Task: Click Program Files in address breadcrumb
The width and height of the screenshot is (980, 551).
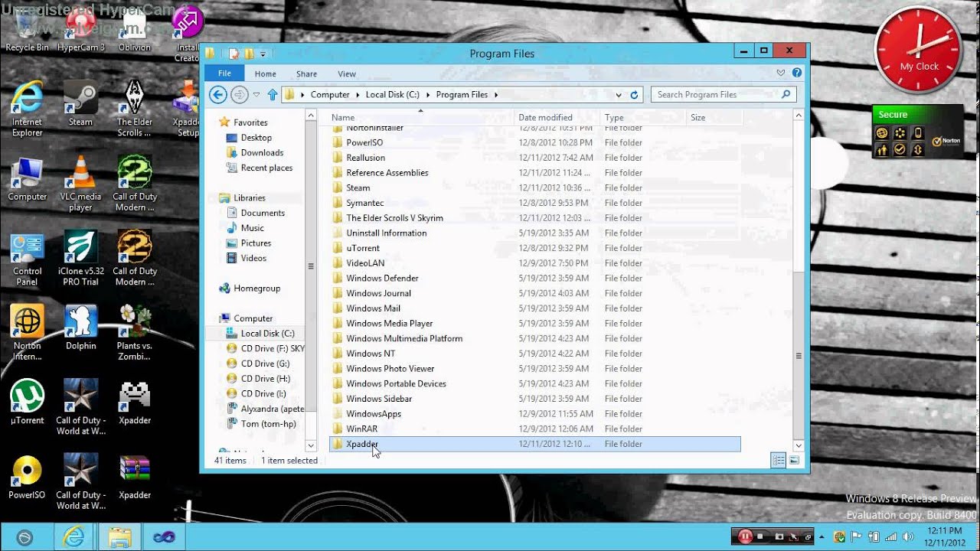Action: [462, 95]
